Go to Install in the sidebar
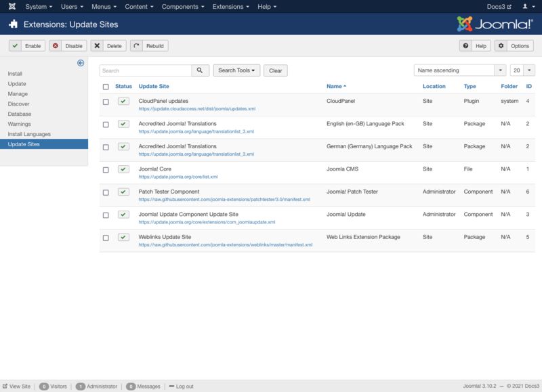The width and height of the screenshot is (542, 392). pyautogui.click(x=15, y=74)
